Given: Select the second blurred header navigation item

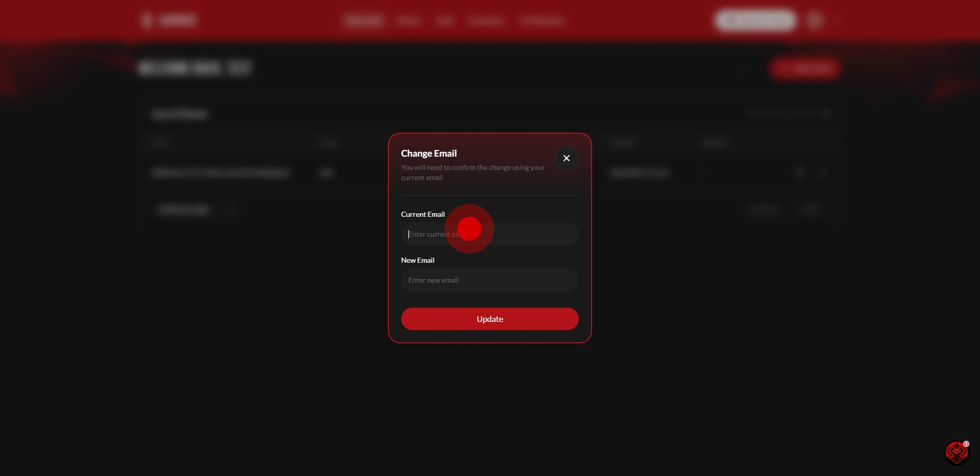Looking at the screenshot, I should pyautogui.click(x=409, y=21).
